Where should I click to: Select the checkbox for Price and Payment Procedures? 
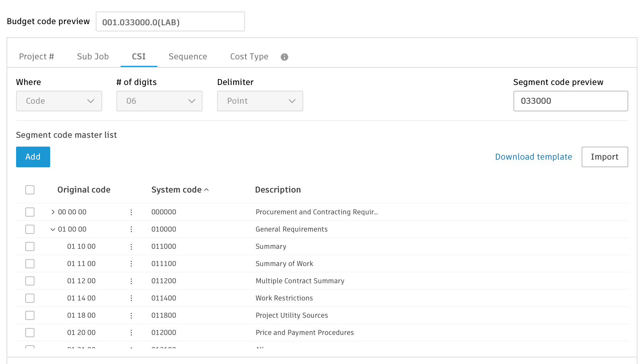30,333
